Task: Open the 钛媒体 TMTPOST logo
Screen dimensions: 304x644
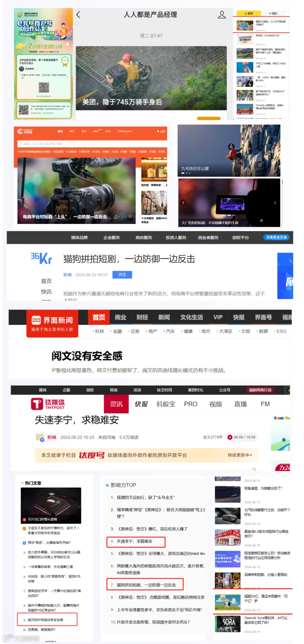Action: point(48,404)
